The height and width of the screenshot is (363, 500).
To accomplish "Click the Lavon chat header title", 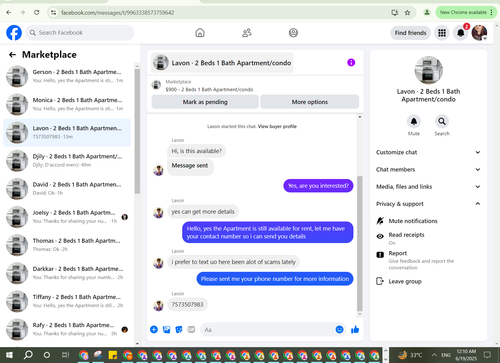I will click(222, 63).
